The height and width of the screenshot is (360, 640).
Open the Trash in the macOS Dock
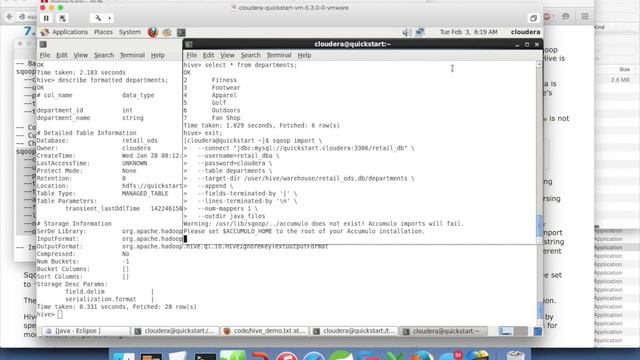click(515, 356)
